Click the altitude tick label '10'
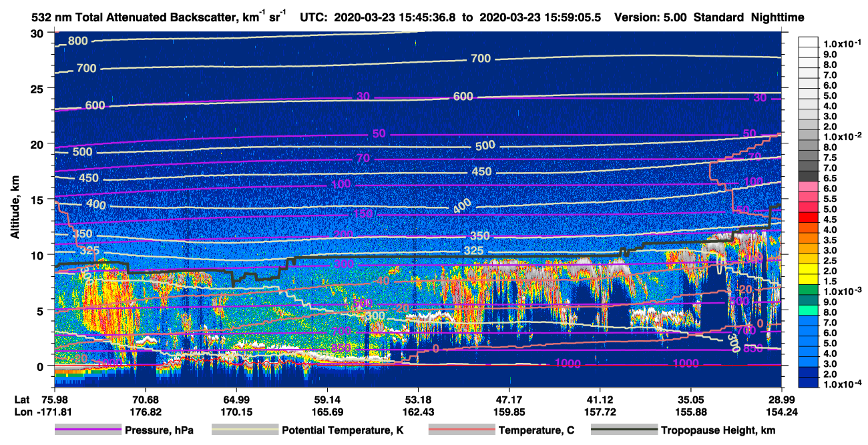Viewport: 868px width, 445px height. pos(39,255)
